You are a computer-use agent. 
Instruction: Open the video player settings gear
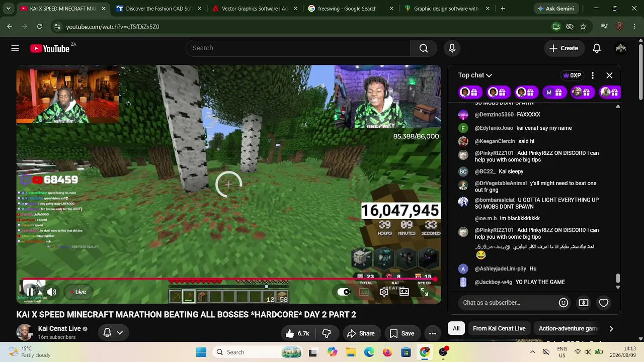(x=384, y=292)
